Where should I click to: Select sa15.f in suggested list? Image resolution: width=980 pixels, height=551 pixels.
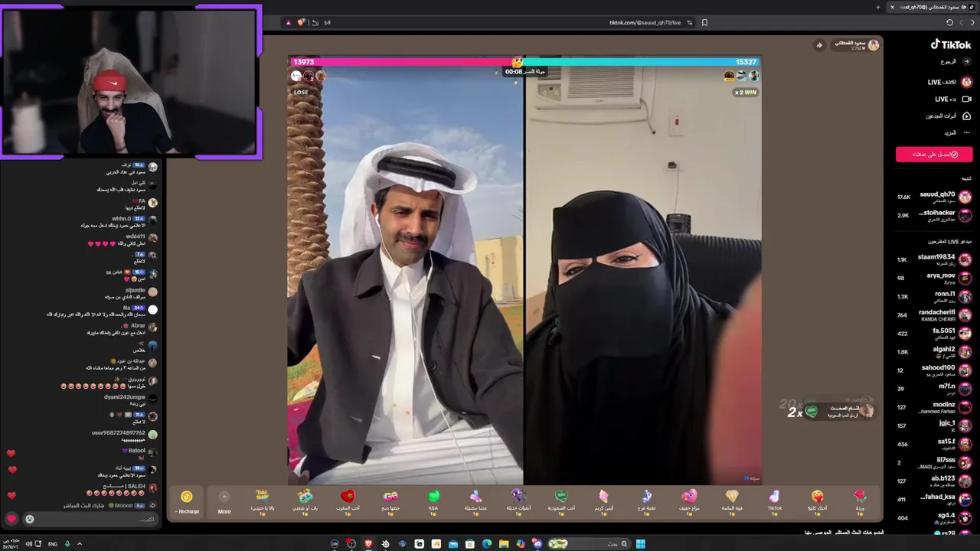935,444
